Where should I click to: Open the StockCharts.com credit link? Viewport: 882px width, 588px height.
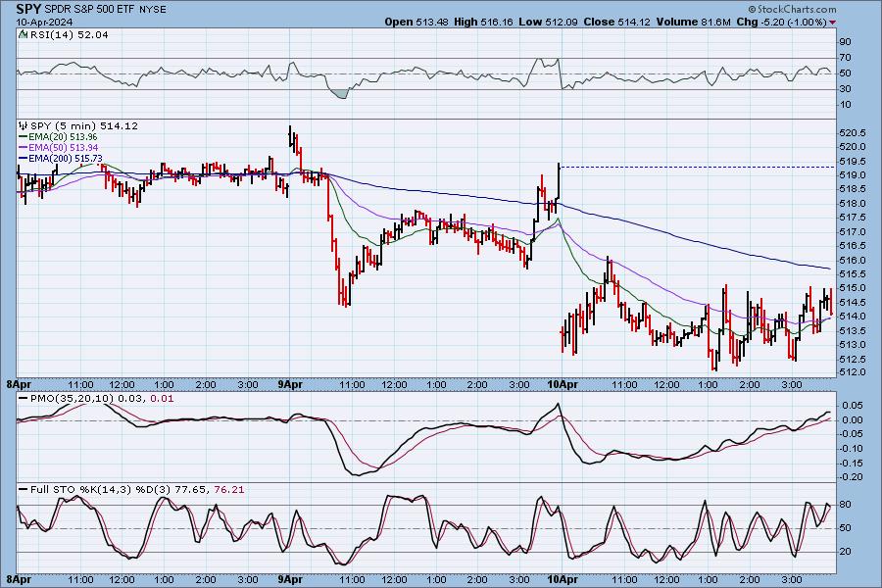793,10
